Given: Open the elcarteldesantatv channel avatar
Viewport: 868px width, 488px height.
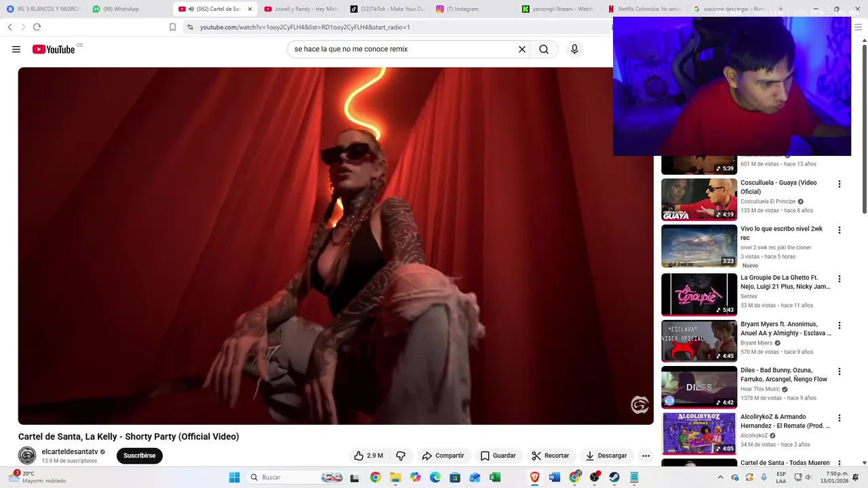Looking at the screenshot, I should pyautogui.click(x=27, y=455).
